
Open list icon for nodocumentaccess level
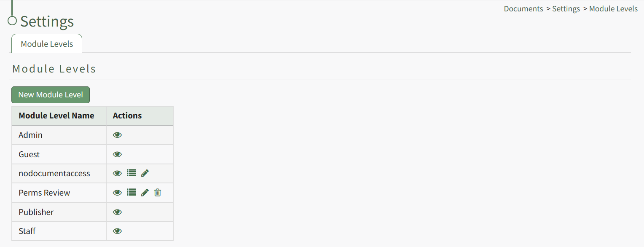tap(131, 173)
